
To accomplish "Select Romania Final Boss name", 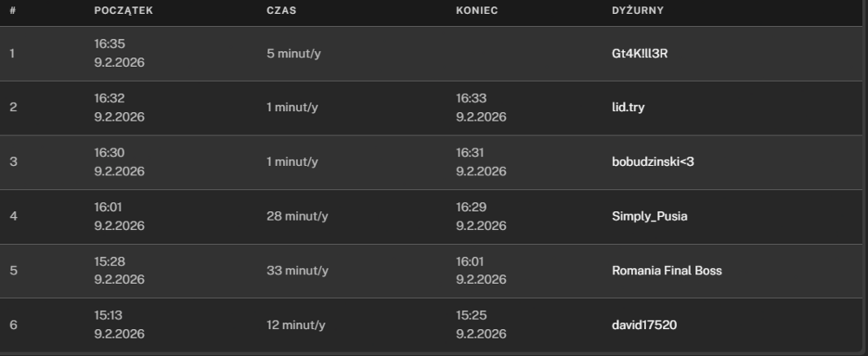I will 667,271.
